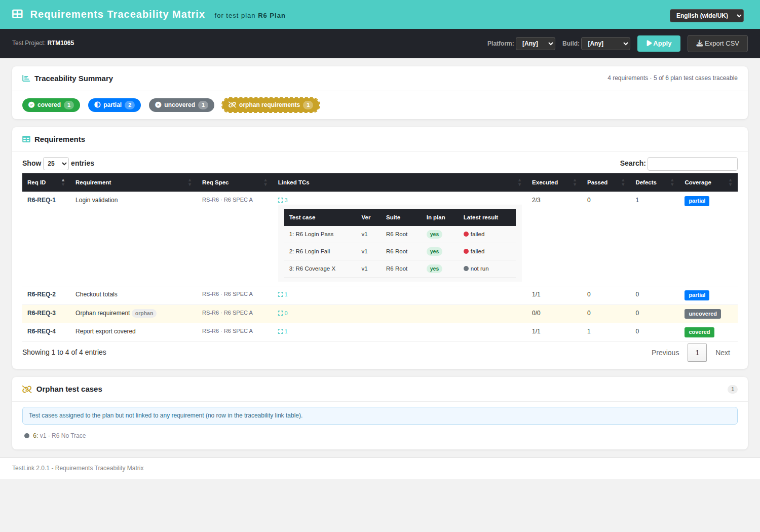Viewport: 760px width, 532px height.
Task: Sort by the Linked TCs column
Action: tap(400, 182)
